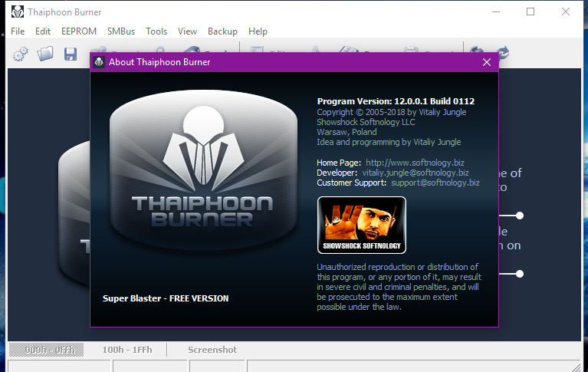Toggle the upper switch in the main window

coord(511,216)
